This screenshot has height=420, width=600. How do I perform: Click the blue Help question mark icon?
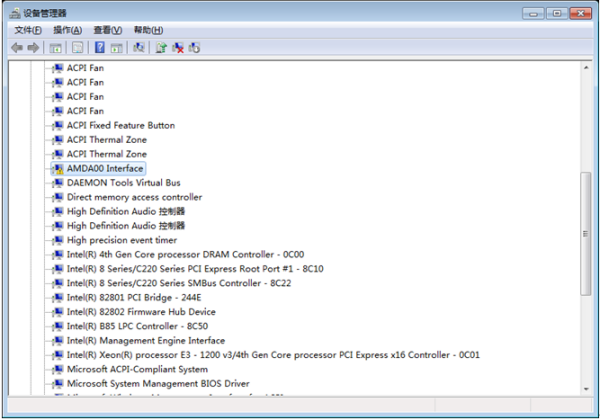(100, 47)
